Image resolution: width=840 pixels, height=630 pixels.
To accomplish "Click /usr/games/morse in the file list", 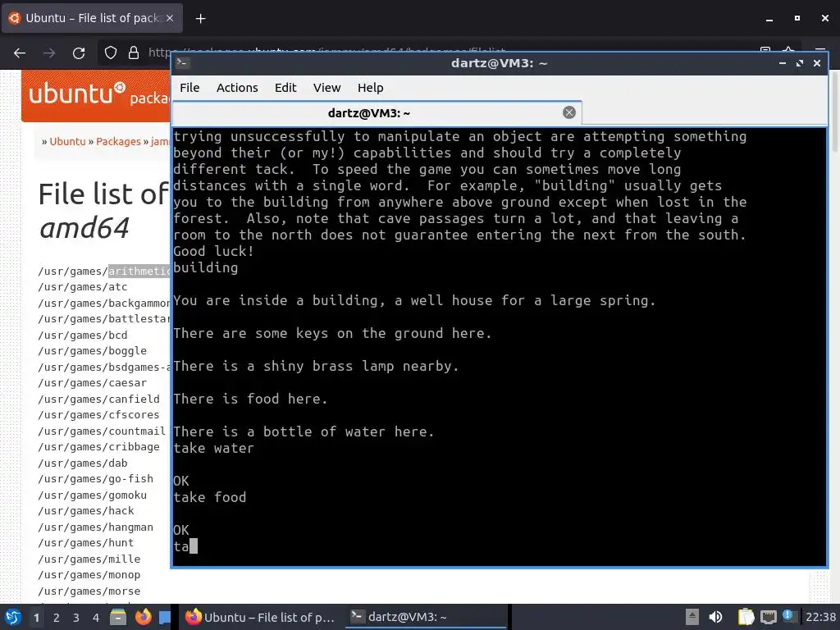I will point(89,591).
